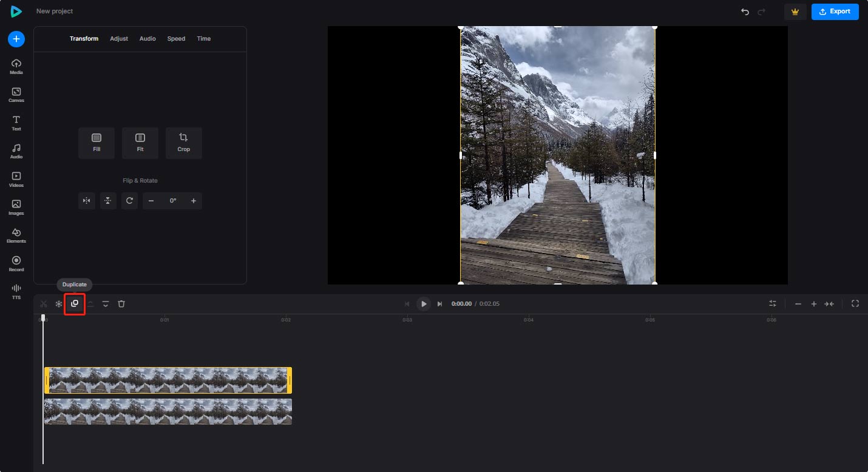Click the Freeze frame snowflake icon
Image resolution: width=868 pixels, height=472 pixels.
coord(59,304)
